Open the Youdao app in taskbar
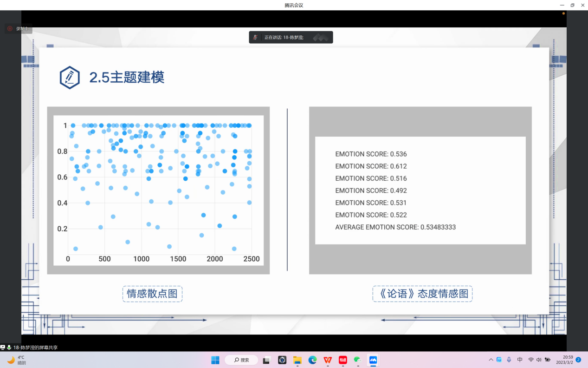The image size is (588, 368). tap(343, 360)
